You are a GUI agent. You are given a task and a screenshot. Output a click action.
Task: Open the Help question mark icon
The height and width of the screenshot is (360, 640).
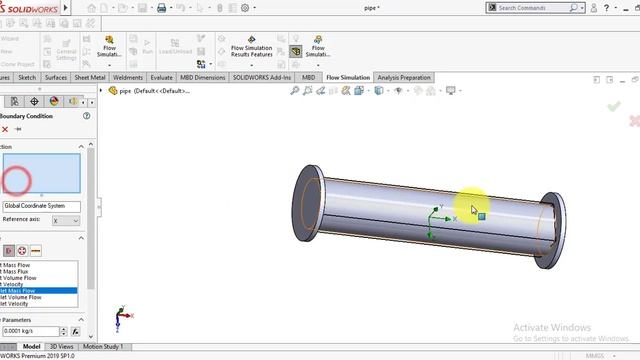point(607,8)
